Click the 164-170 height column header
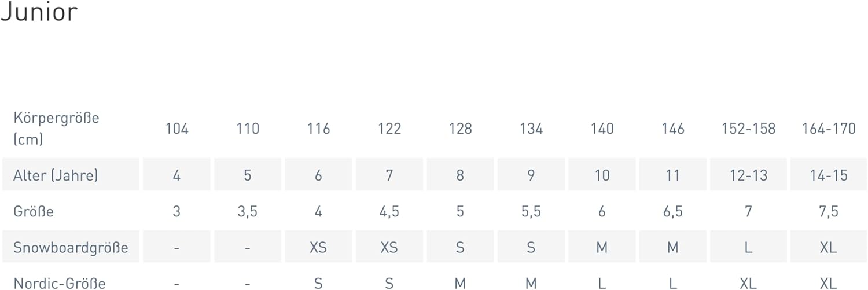Image resolution: width=868 pixels, height=290 pixels. pyautogui.click(x=828, y=129)
